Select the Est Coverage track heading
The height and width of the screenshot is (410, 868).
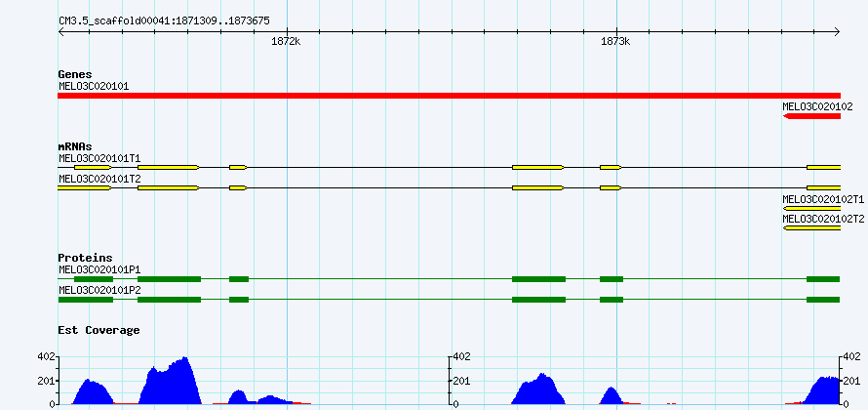click(x=99, y=330)
